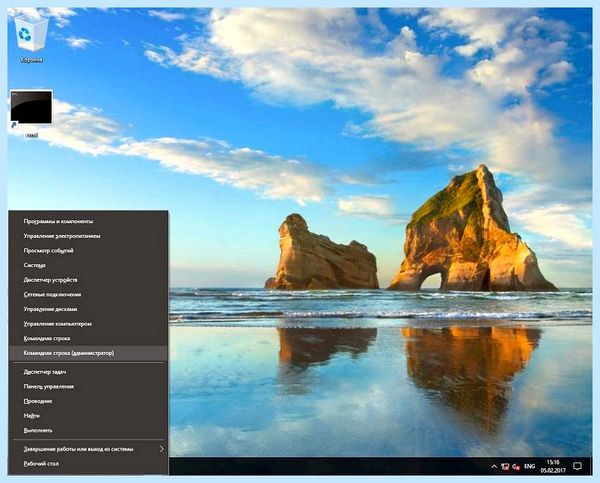The image size is (600, 483).
Task: Launch plain Командная строка entry
Action: (88, 338)
